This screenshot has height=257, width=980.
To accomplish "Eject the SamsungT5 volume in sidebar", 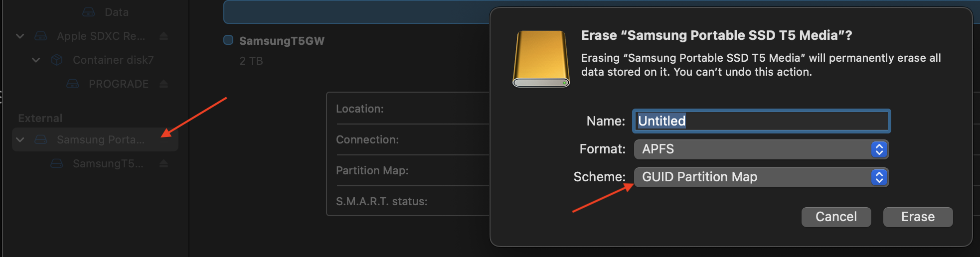I will pyautogui.click(x=163, y=163).
